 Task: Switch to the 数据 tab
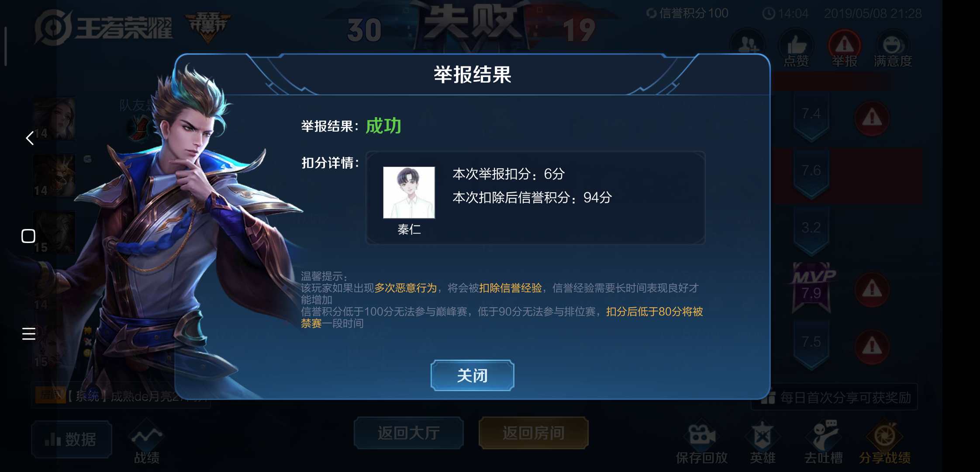click(x=72, y=439)
